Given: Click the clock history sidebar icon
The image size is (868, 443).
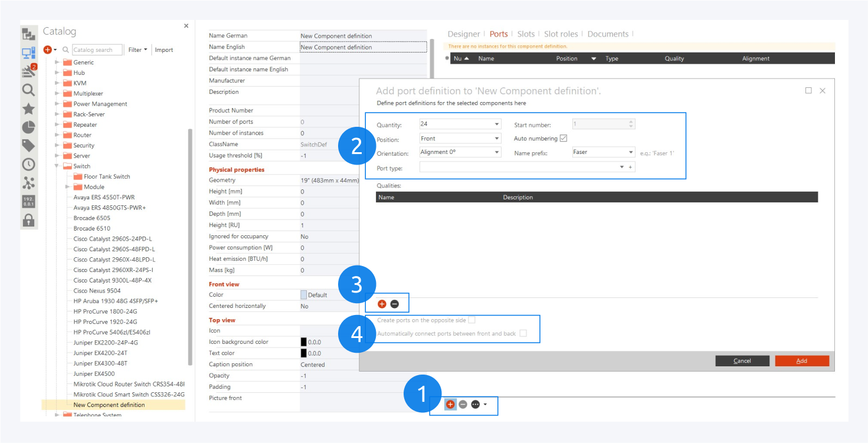Looking at the screenshot, I should (x=28, y=165).
